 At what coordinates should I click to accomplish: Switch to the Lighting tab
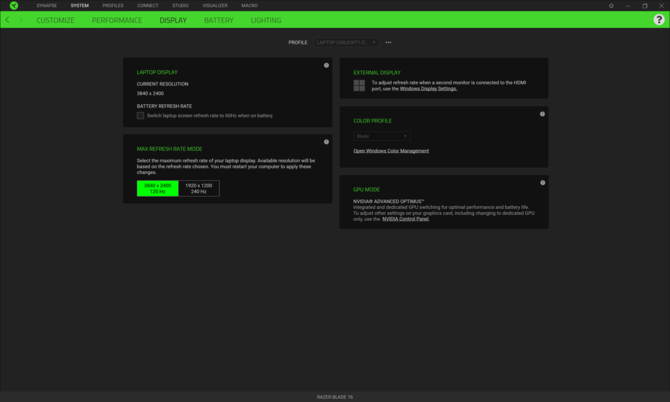(x=266, y=20)
